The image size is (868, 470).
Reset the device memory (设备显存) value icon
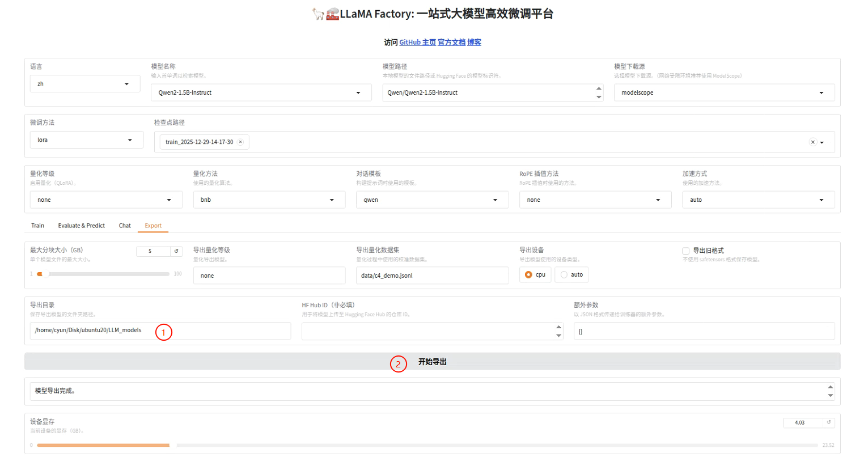829,422
